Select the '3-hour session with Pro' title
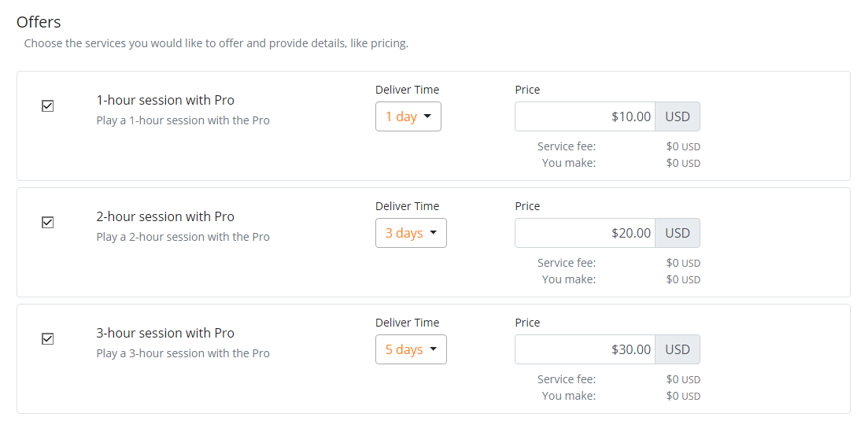 coord(165,333)
